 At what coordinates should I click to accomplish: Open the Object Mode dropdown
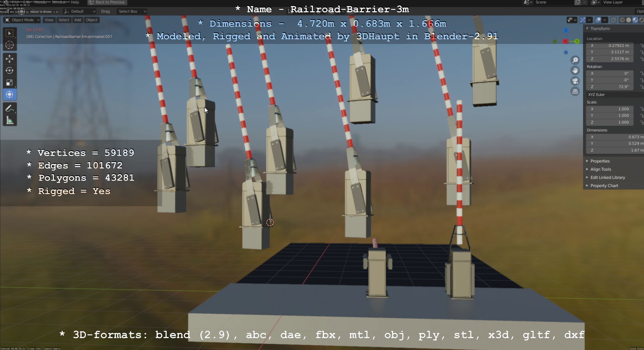22,20
